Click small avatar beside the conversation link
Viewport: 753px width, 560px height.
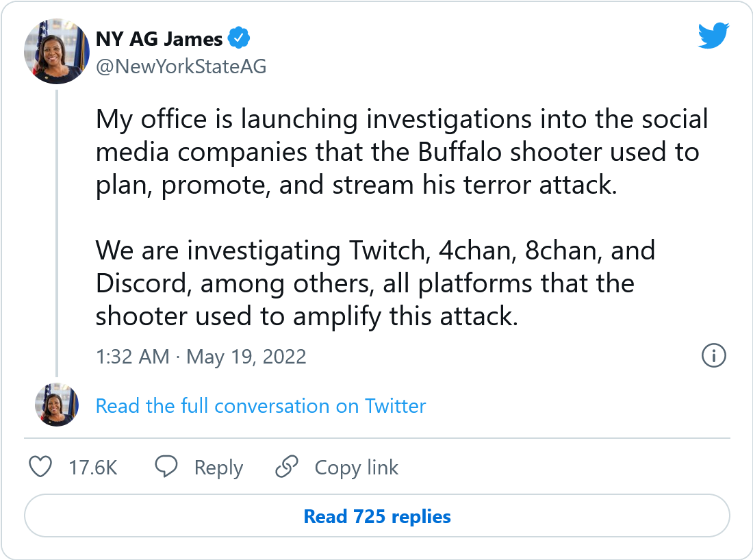pos(57,405)
